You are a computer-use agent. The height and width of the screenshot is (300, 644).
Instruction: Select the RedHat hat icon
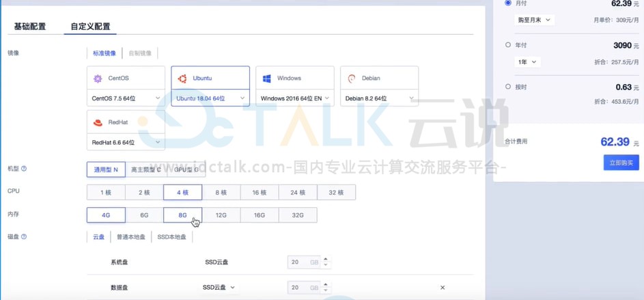98,122
